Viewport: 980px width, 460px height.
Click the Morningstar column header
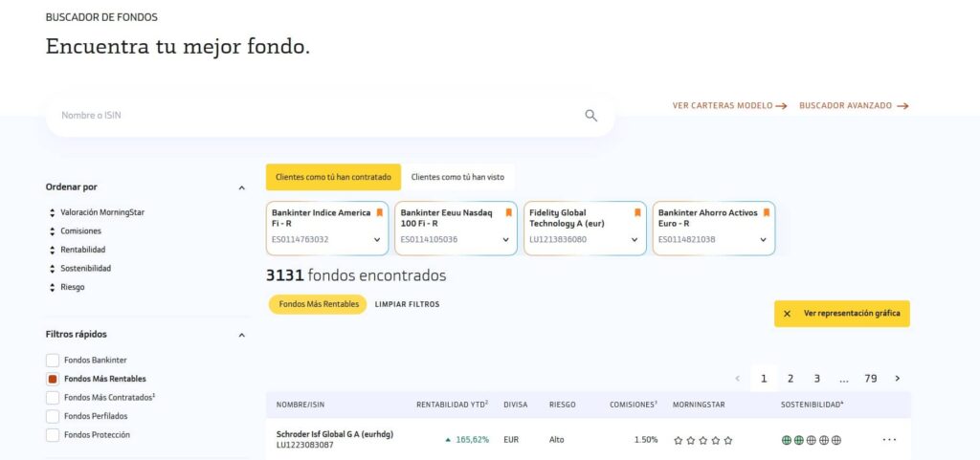pos(699,405)
